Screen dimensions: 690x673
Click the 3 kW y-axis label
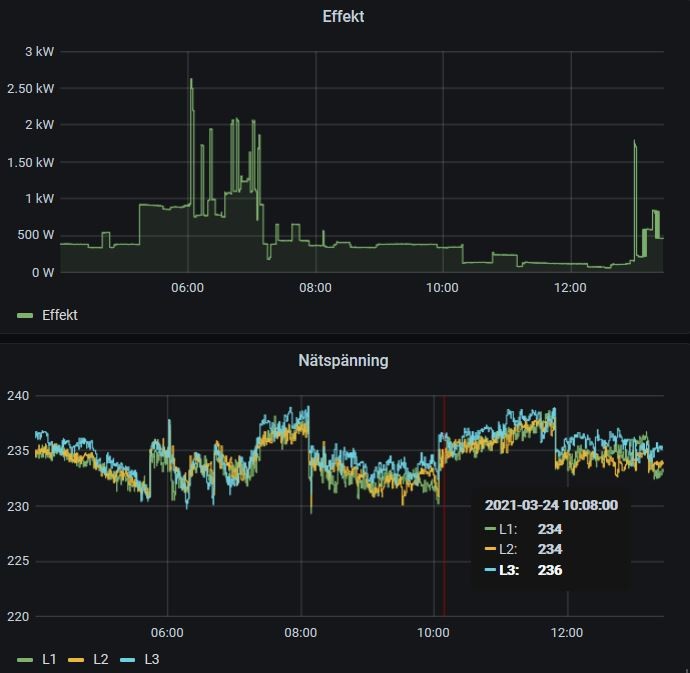[x=40, y=51]
